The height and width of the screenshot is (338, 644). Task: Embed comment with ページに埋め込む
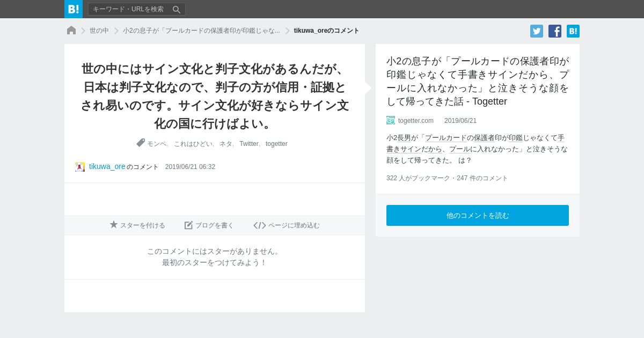point(287,225)
